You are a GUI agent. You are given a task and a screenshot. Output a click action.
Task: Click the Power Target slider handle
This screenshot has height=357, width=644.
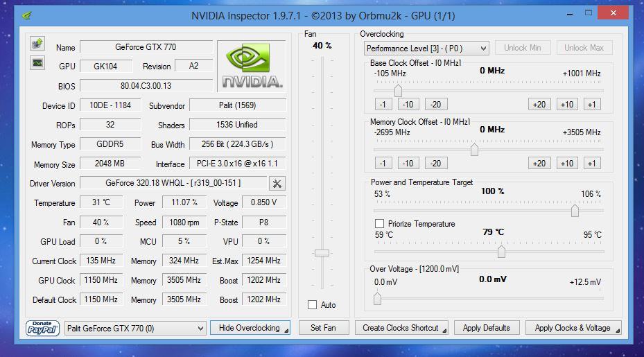click(575, 210)
